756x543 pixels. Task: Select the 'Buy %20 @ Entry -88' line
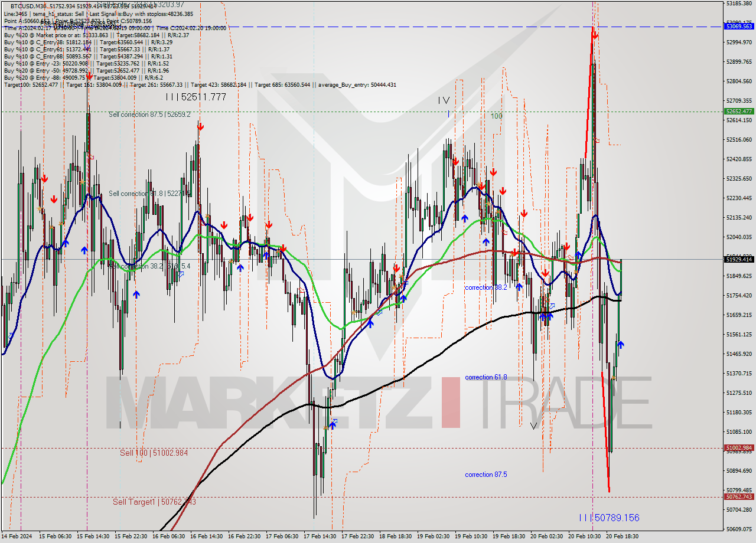(x=83, y=78)
